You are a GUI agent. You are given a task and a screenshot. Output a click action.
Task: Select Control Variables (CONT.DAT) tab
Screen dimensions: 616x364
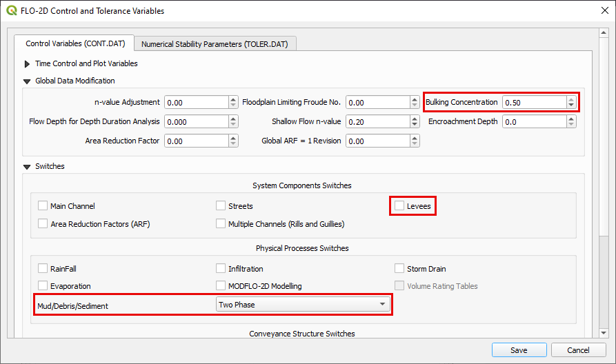(74, 43)
